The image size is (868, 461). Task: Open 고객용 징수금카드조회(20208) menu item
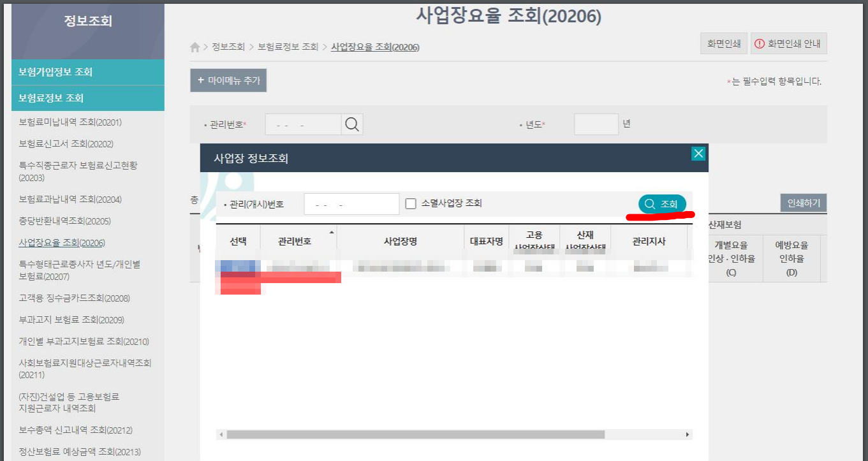75,298
